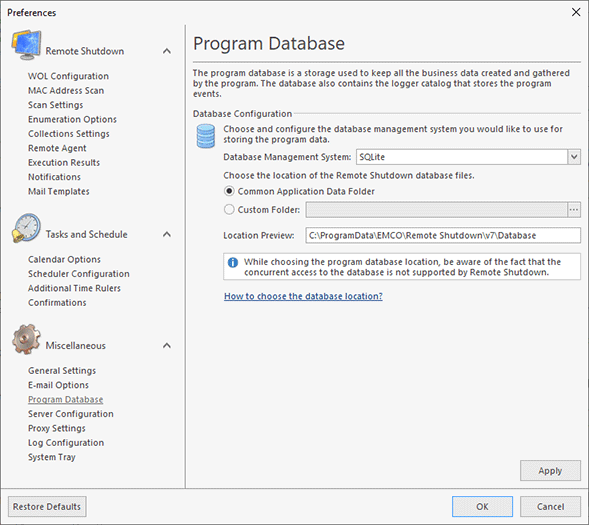
Task: Click the Apply button
Action: (550, 471)
